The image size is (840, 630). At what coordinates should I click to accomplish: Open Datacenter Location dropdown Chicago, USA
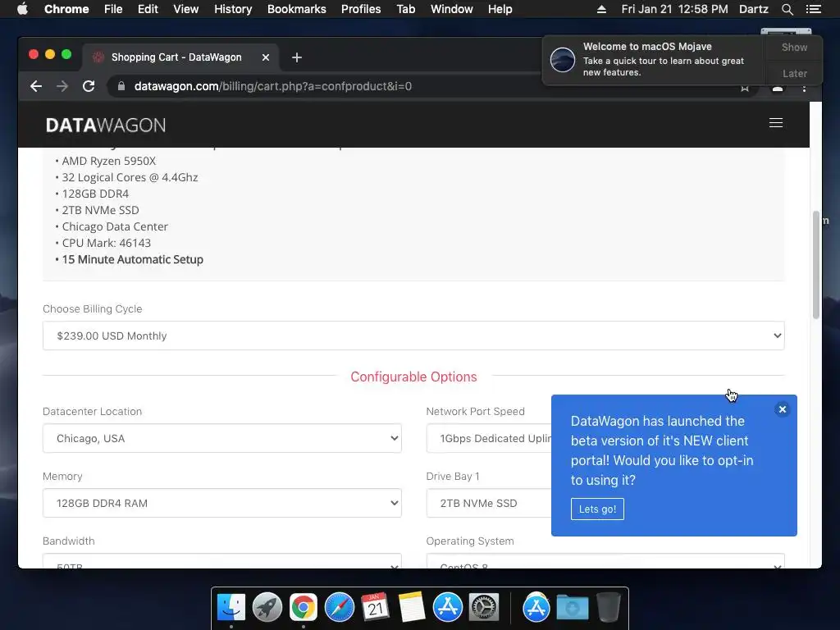click(x=222, y=438)
